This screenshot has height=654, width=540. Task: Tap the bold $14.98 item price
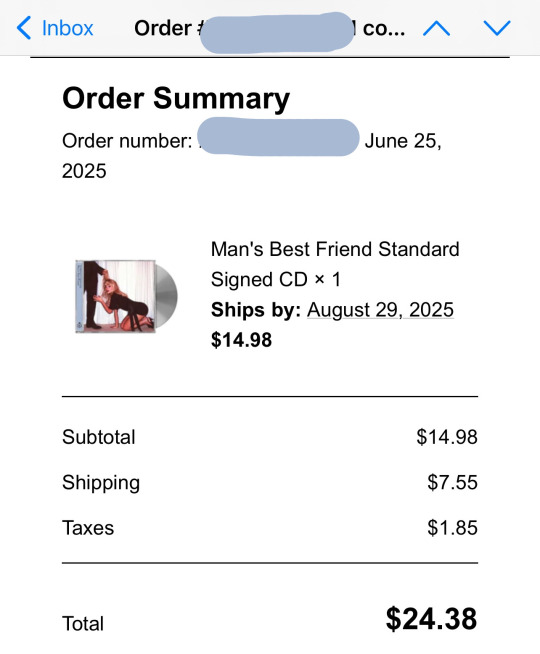241,340
